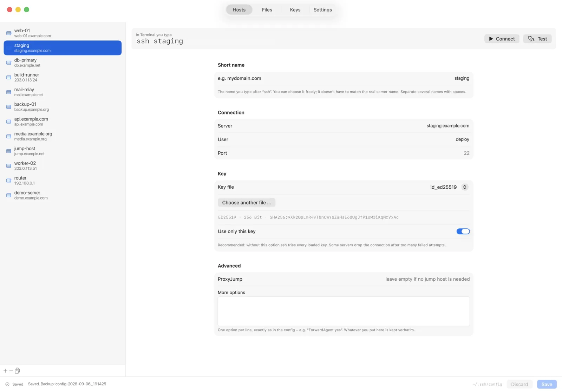Add a new host with plus icon

pos(5,371)
